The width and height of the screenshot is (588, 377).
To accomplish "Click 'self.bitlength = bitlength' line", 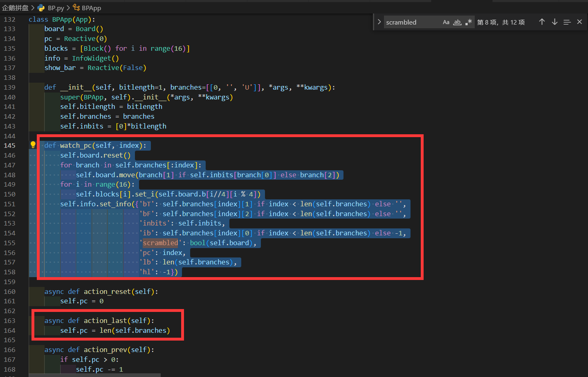I will click(x=111, y=106).
